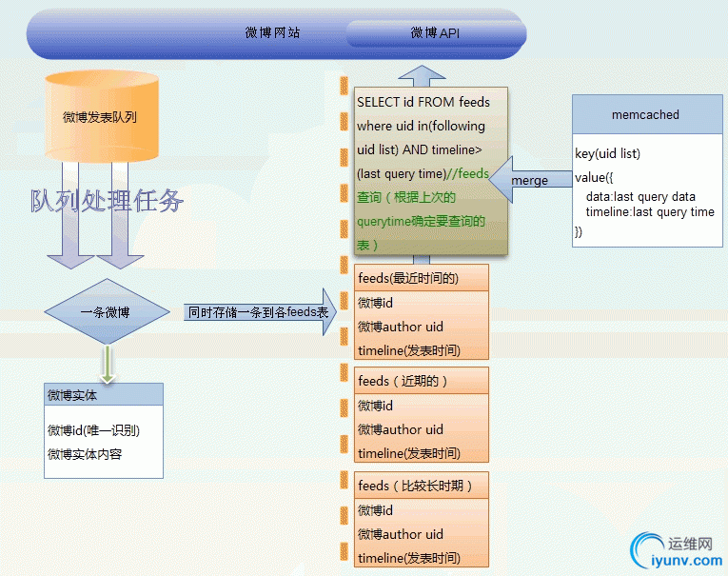Click the 微博API pill in top bar

[x=436, y=33]
